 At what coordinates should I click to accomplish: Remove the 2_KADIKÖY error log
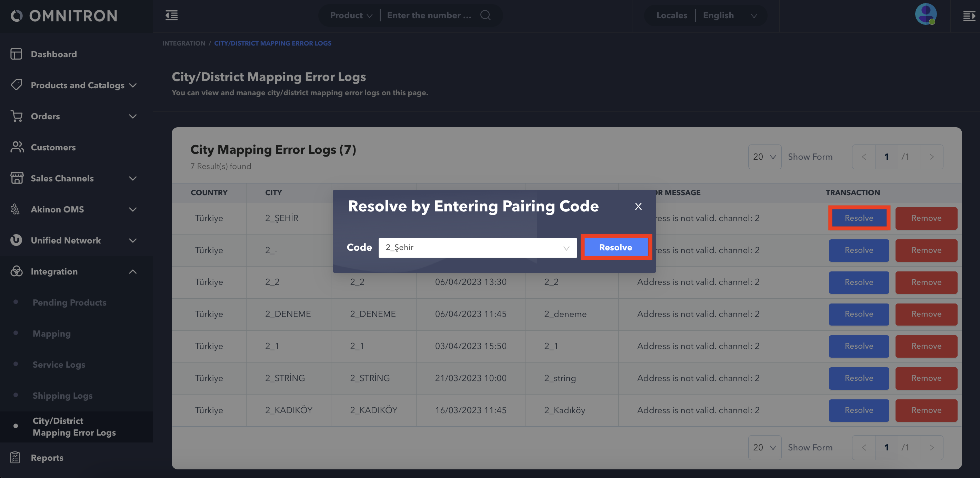[926, 410]
